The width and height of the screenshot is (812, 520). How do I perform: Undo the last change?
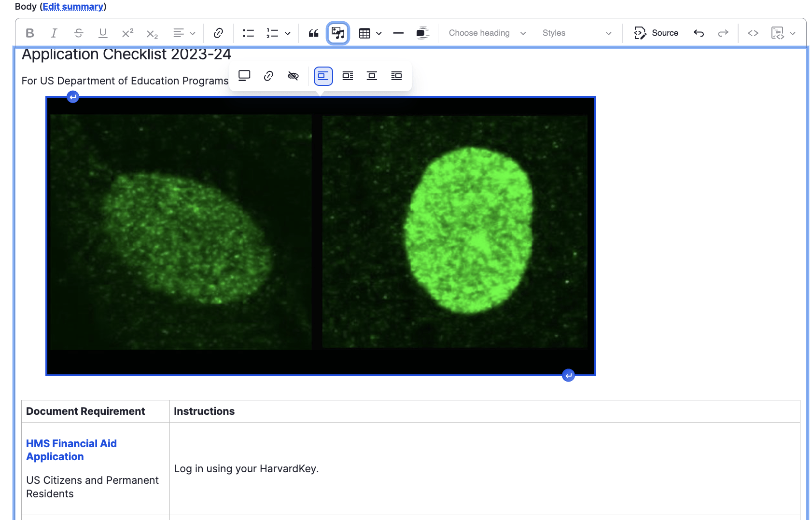699,33
